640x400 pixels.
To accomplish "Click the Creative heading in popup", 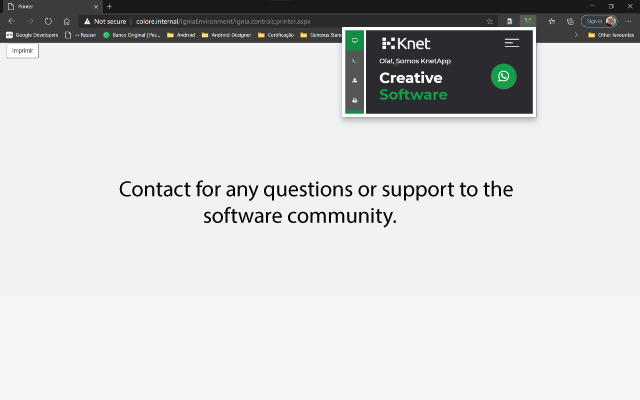I will click(x=411, y=78).
